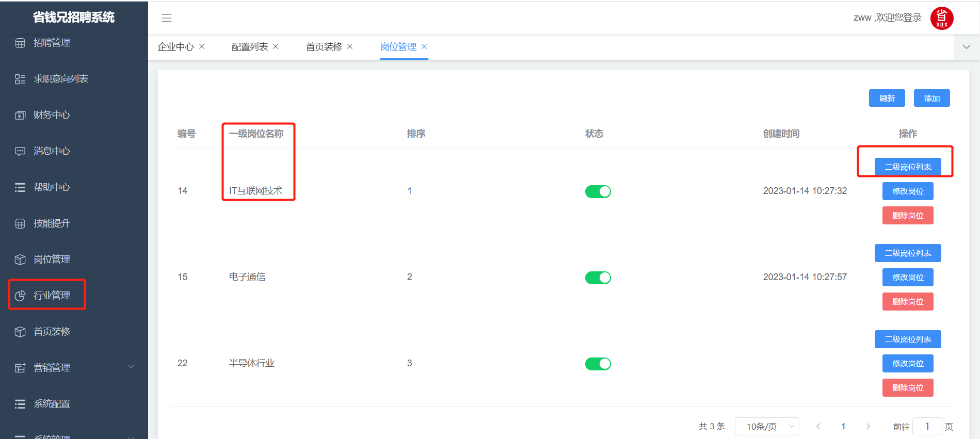Click the red user avatar icon
This screenshot has width=980, height=439.
coord(941,19)
